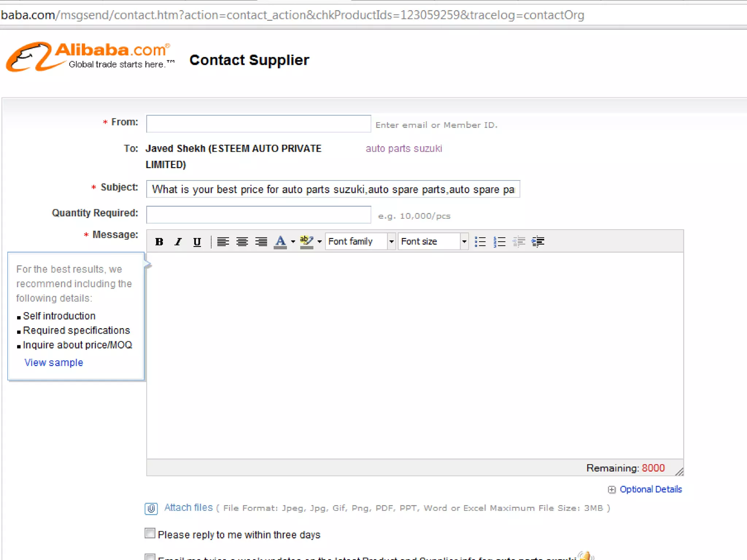Click the From email input field
The width and height of the screenshot is (747, 560).
pyautogui.click(x=259, y=124)
